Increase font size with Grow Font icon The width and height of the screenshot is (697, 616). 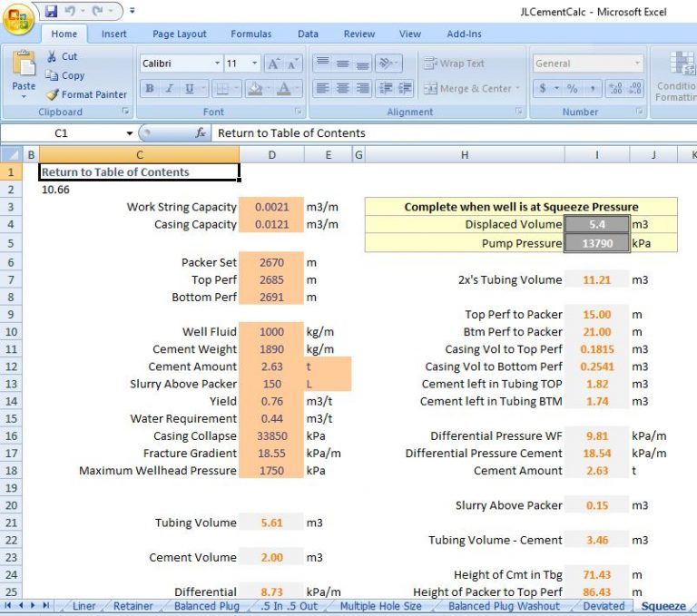pos(271,64)
